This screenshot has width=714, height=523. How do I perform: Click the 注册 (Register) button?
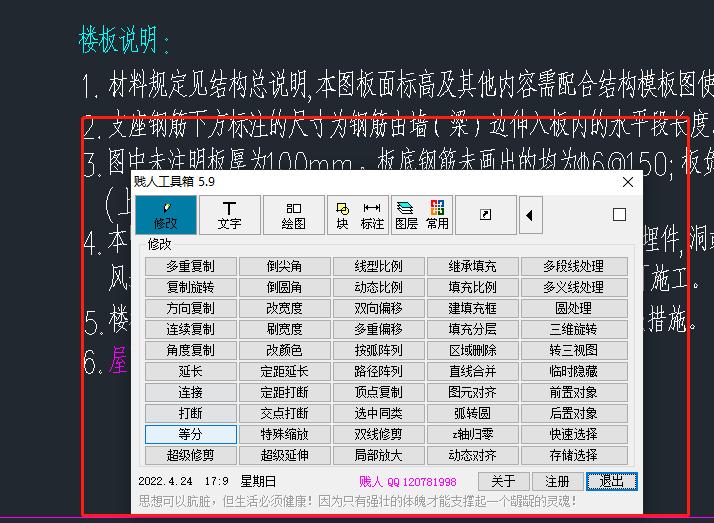557,481
